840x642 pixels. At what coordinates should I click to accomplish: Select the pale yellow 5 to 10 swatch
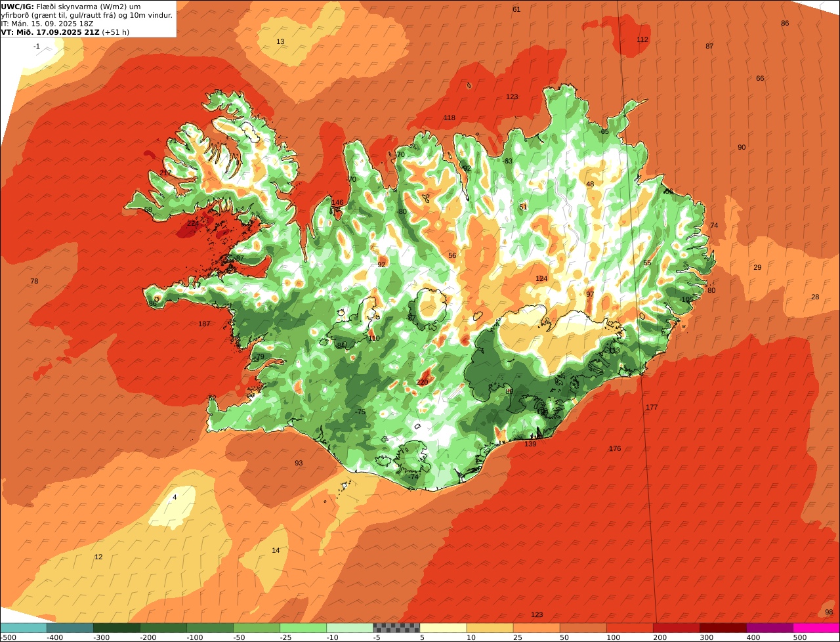tap(443, 628)
